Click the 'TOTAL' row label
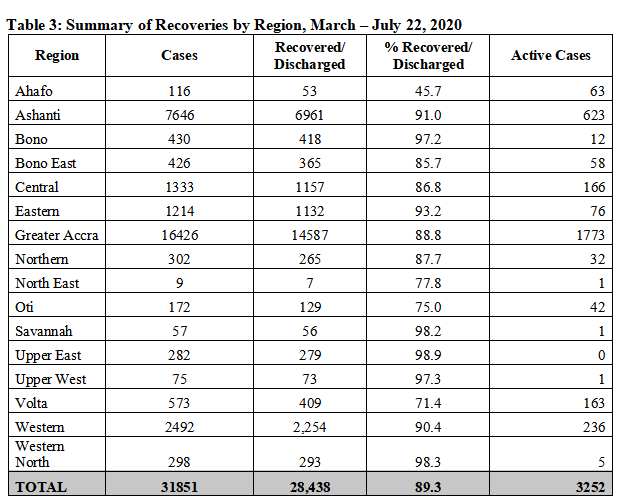 [41, 487]
